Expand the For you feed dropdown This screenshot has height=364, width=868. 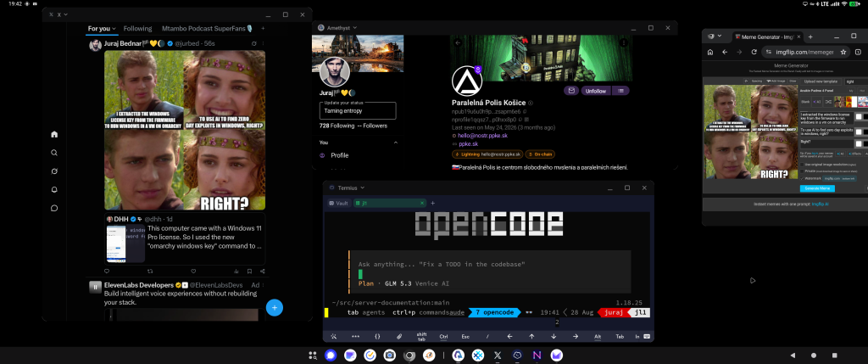coord(102,28)
